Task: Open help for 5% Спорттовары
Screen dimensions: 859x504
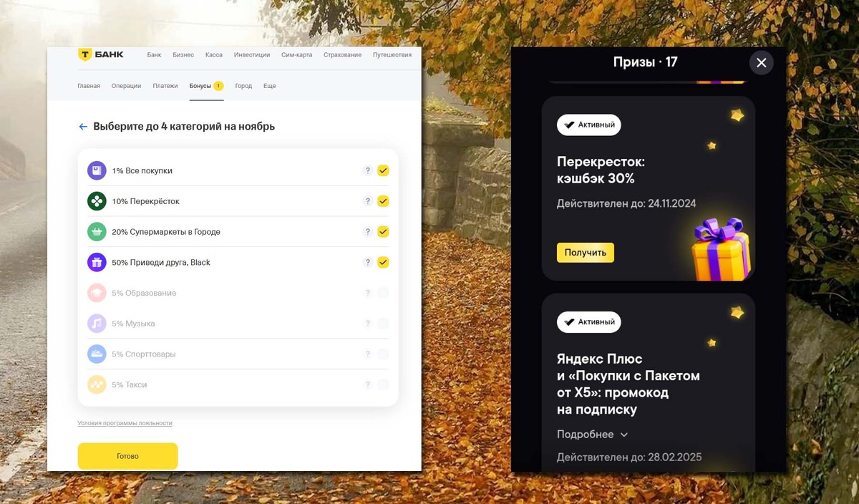Action: tap(367, 354)
